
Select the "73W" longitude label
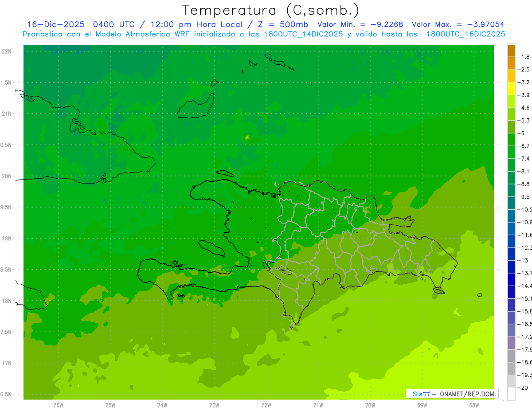[214, 405]
